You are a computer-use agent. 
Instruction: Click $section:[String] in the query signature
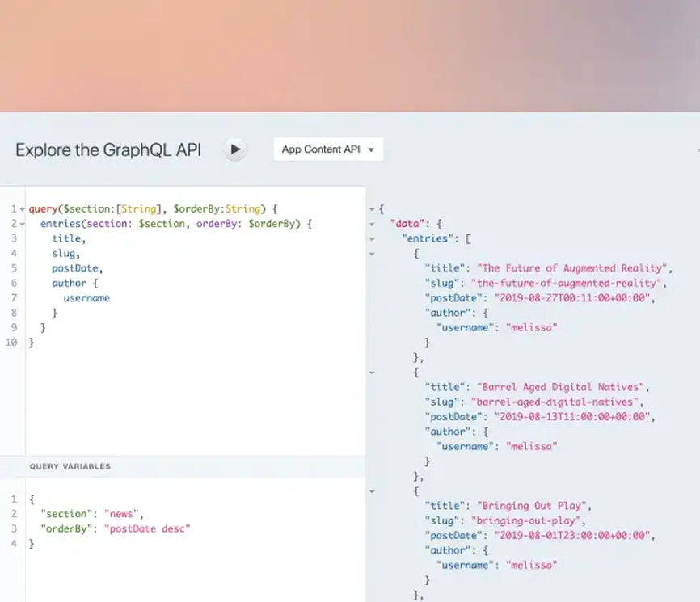tap(112, 208)
